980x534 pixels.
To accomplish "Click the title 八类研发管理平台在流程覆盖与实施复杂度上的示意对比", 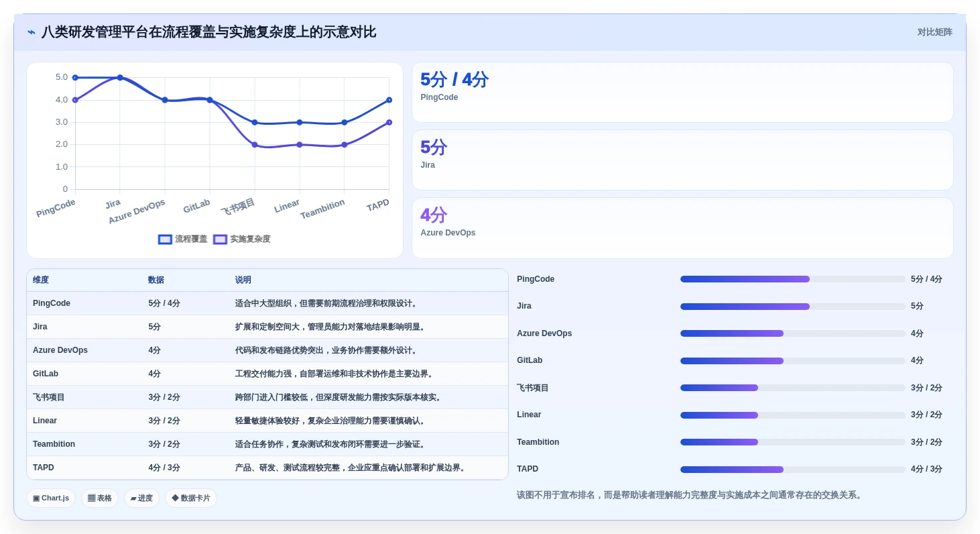I will [208, 32].
